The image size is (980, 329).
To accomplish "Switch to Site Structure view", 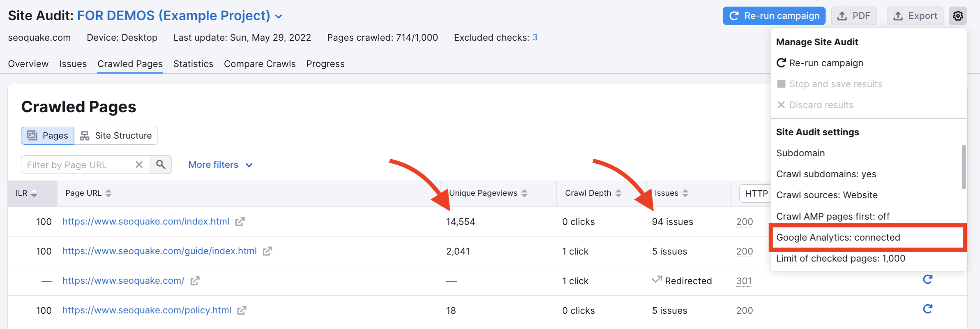I will pos(116,136).
